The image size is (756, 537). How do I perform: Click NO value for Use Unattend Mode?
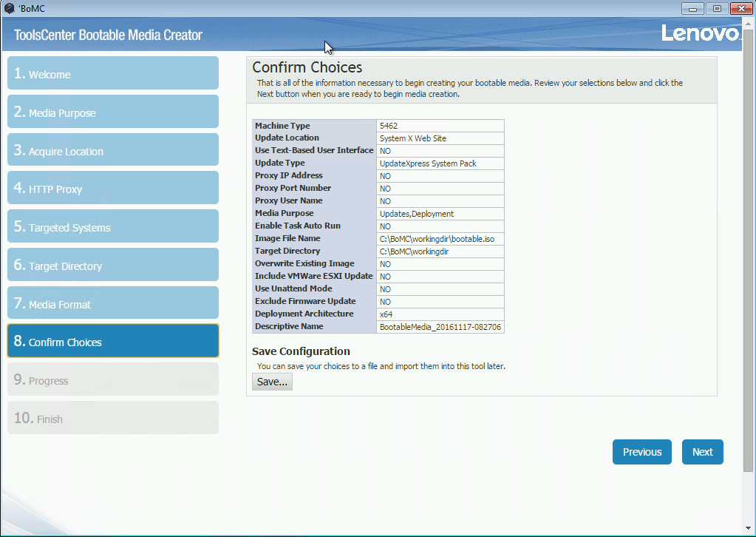click(x=385, y=289)
